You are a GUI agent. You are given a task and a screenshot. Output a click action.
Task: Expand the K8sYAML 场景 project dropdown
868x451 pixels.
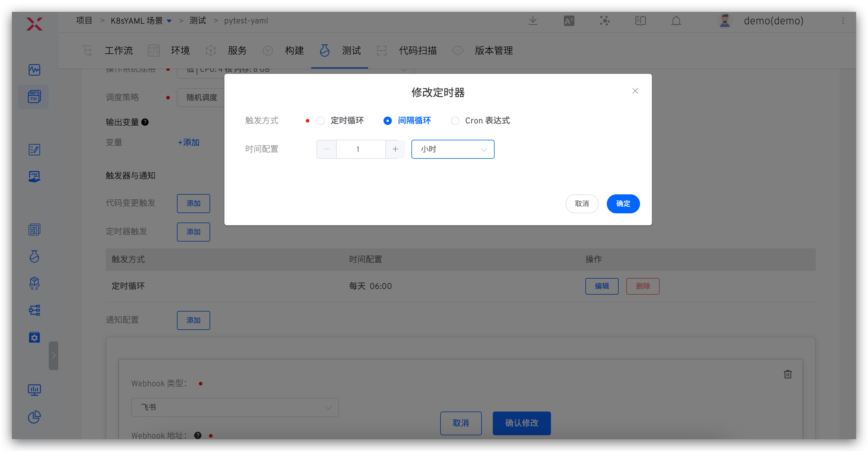[169, 21]
